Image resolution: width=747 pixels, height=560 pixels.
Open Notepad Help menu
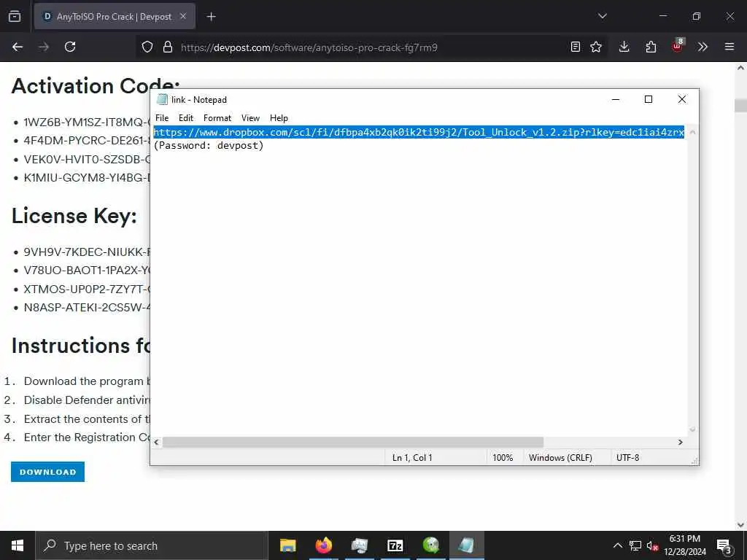click(x=279, y=118)
